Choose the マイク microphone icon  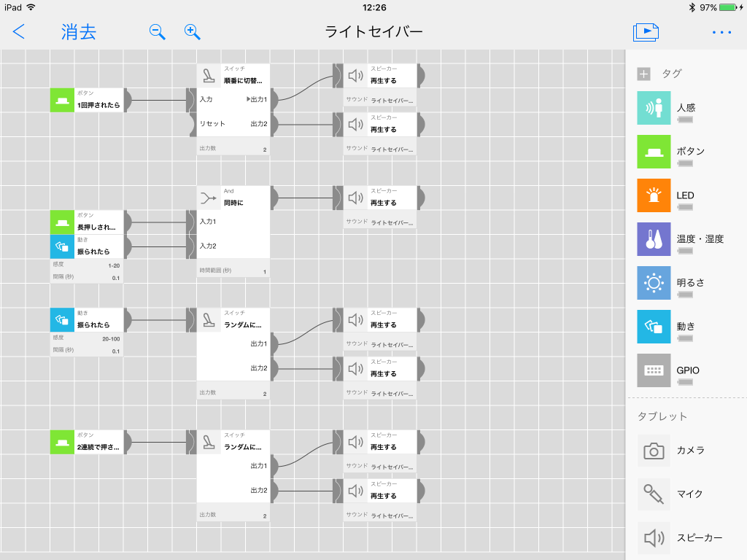pos(654,494)
